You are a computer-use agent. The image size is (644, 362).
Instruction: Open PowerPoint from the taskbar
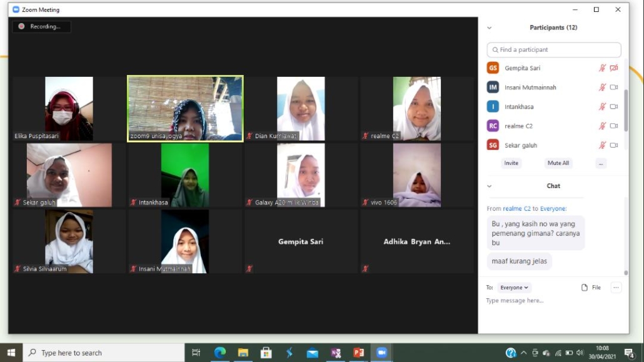(x=358, y=353)
